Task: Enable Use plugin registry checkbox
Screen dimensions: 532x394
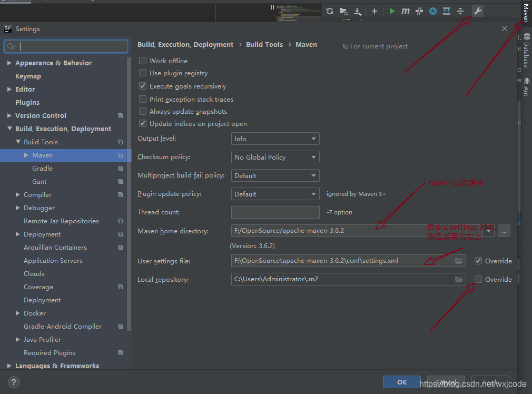Action: (143, 73)
